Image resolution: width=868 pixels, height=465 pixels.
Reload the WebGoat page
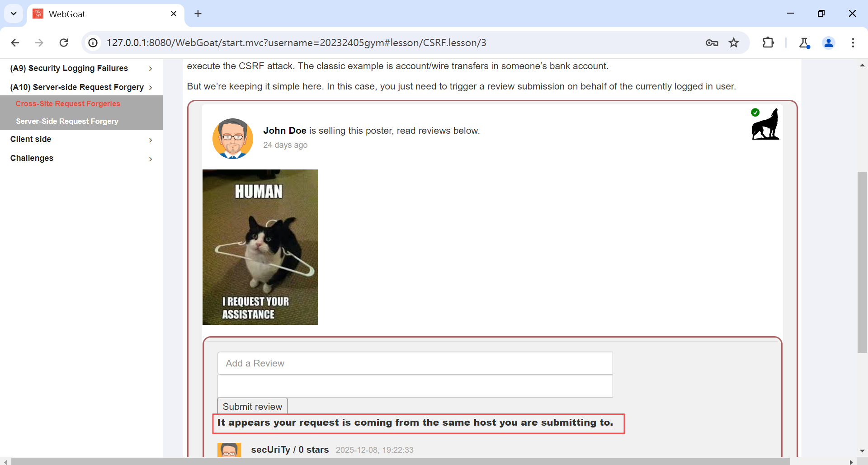[x=64, y=42]
